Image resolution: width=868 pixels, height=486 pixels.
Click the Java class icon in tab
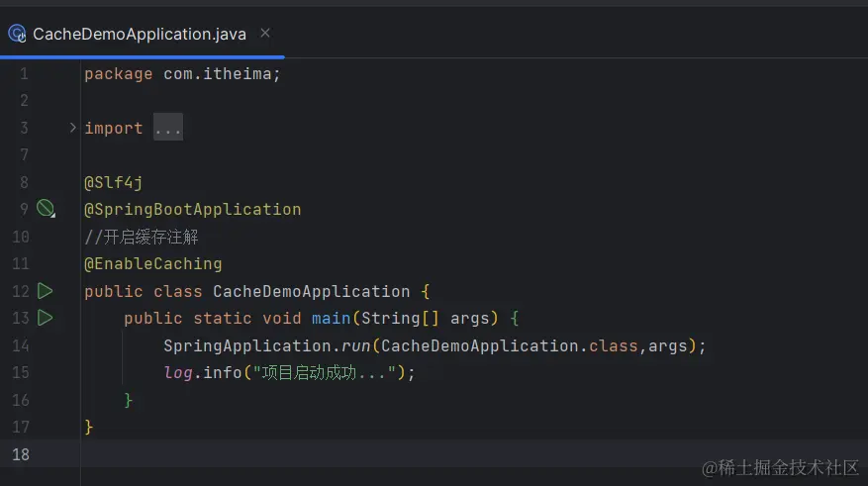pyautogui.click(x=17, y=34)
